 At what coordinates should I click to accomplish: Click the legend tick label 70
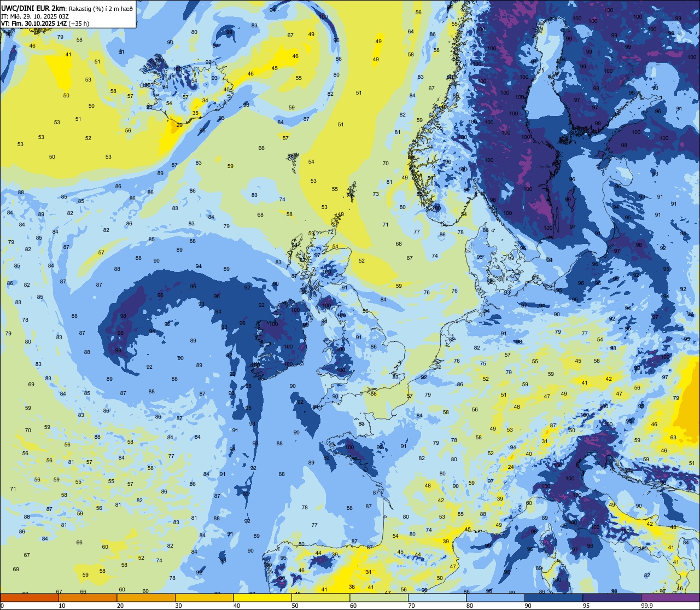(x=411, y=606)
